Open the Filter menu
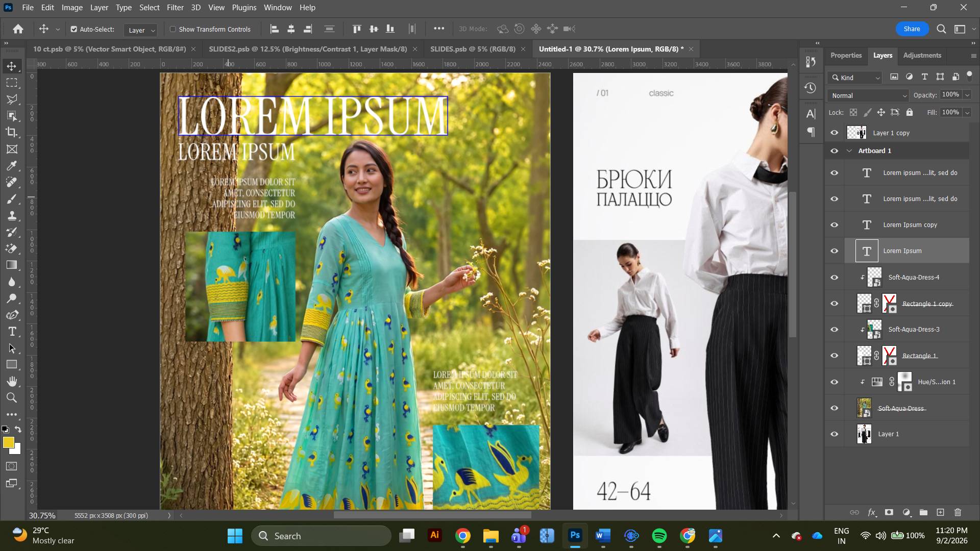 point(175,8)
